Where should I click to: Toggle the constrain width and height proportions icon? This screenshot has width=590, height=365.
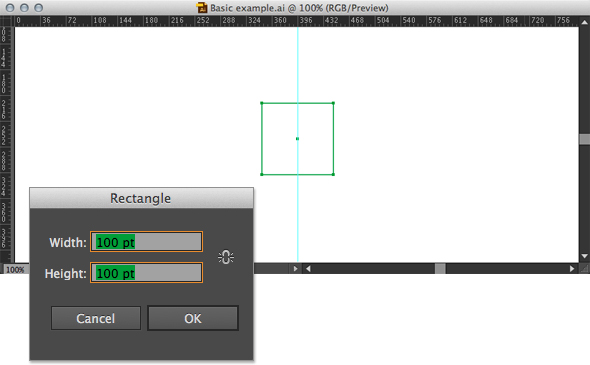(226, 257)
